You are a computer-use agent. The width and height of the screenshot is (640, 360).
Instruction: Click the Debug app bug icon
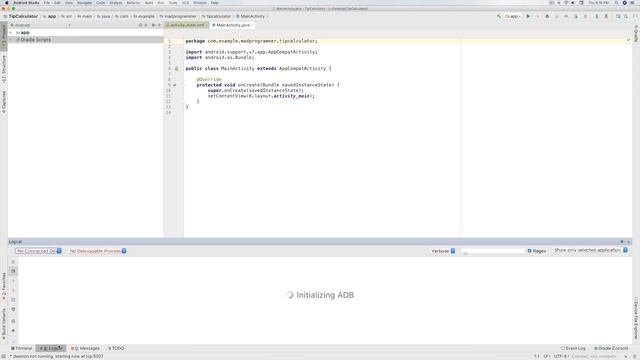(x=547, y=16)
